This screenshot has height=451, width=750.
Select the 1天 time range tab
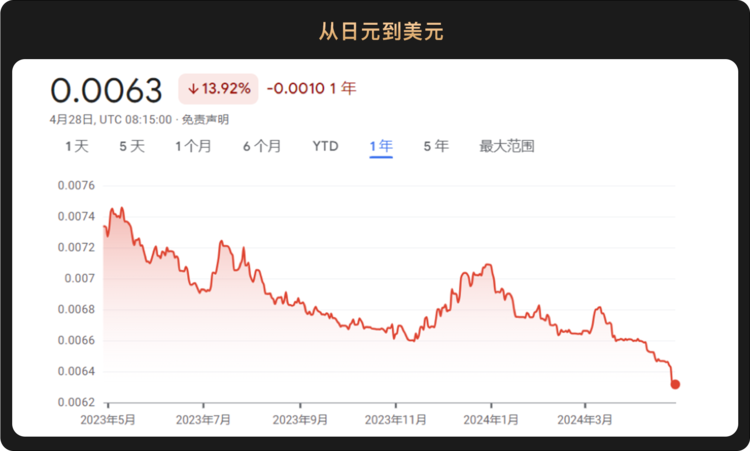tap(77, 146)
